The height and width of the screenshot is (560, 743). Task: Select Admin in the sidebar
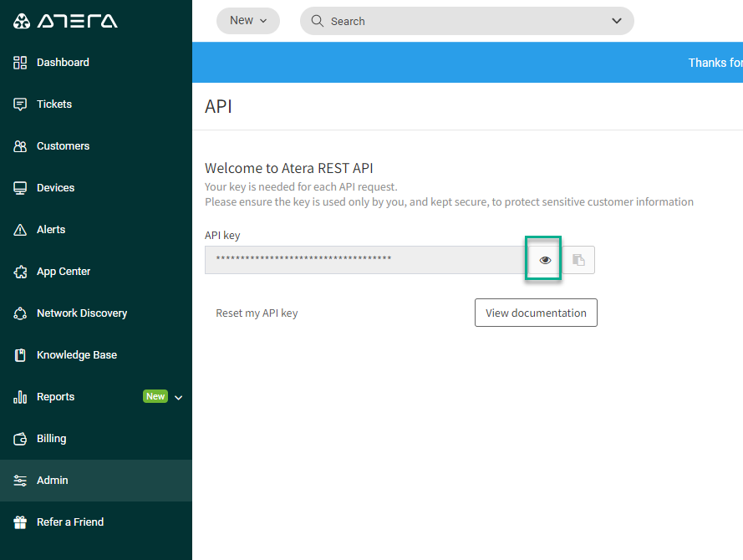point(96,481)
